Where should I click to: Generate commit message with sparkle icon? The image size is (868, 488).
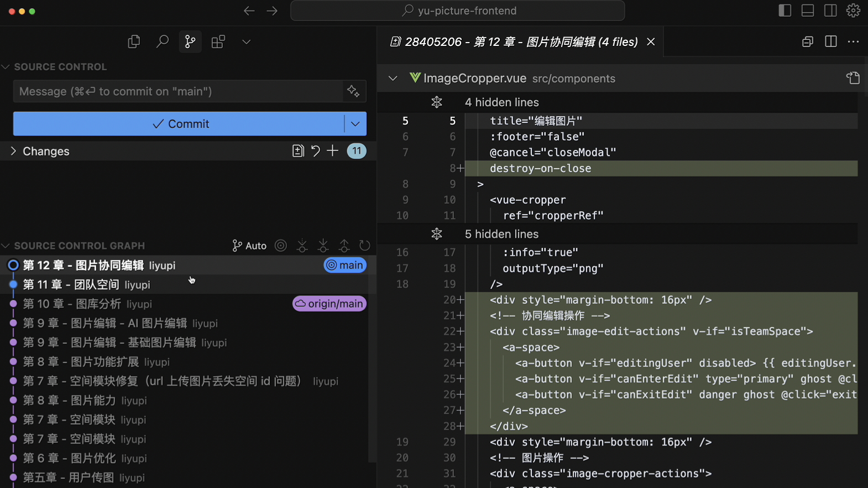click(353, 91)
